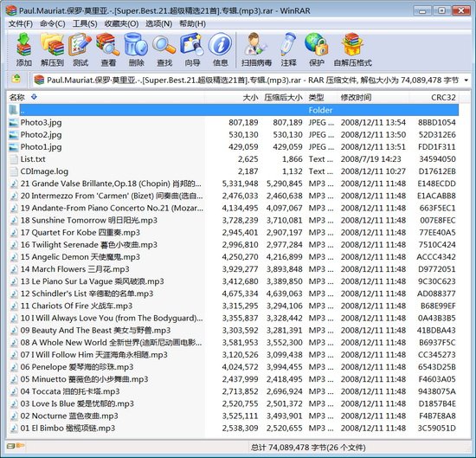Sort by the 大小 column header
Image resolution: width=476 pixels, height=458 pixels.
click(233, 98)
